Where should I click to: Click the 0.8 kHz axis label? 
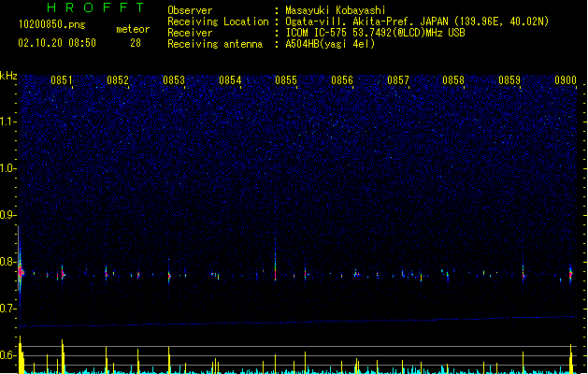(x=7, y=262)
